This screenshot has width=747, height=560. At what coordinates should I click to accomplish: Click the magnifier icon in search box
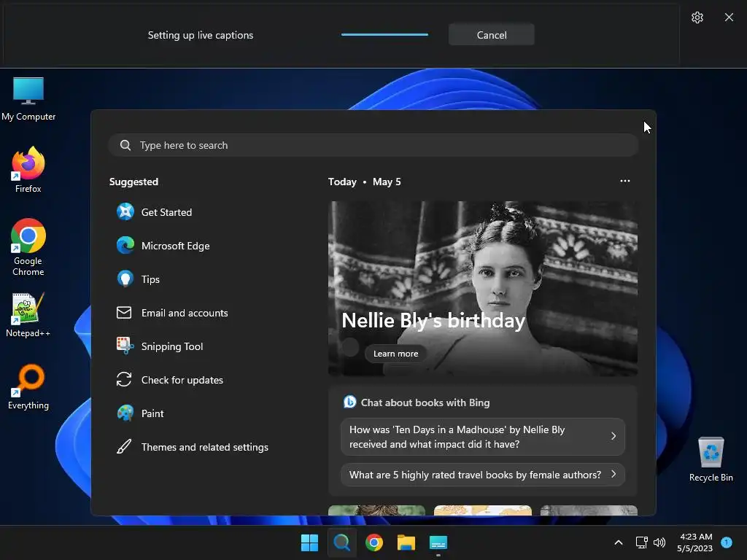click(125, 145)
